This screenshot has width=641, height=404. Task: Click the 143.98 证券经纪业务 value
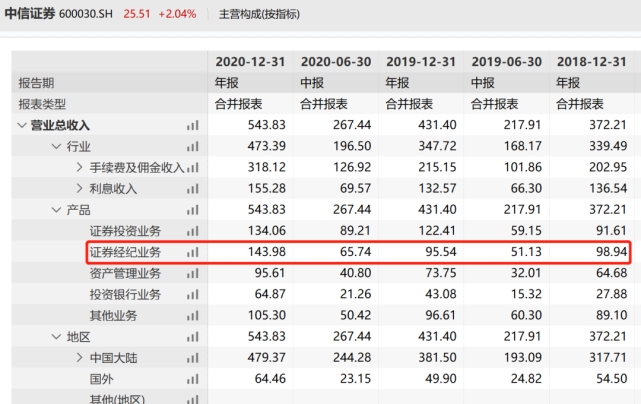coord(267,251)
